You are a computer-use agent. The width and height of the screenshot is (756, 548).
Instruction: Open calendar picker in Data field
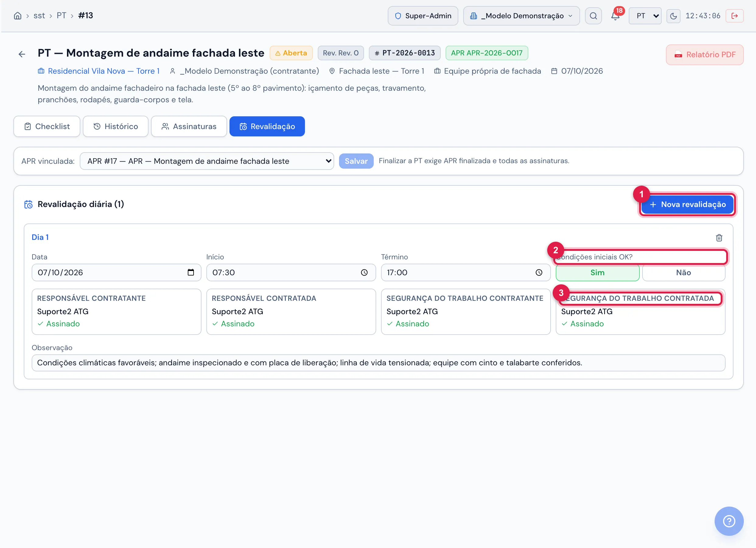click(191, 272)
